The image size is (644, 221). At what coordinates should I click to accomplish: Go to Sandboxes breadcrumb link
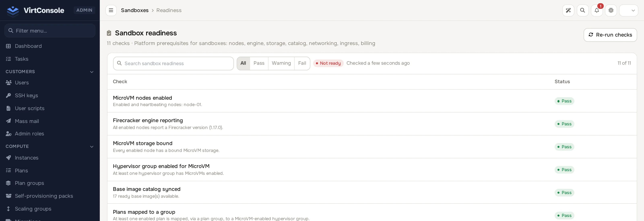[x=135, y=10]
